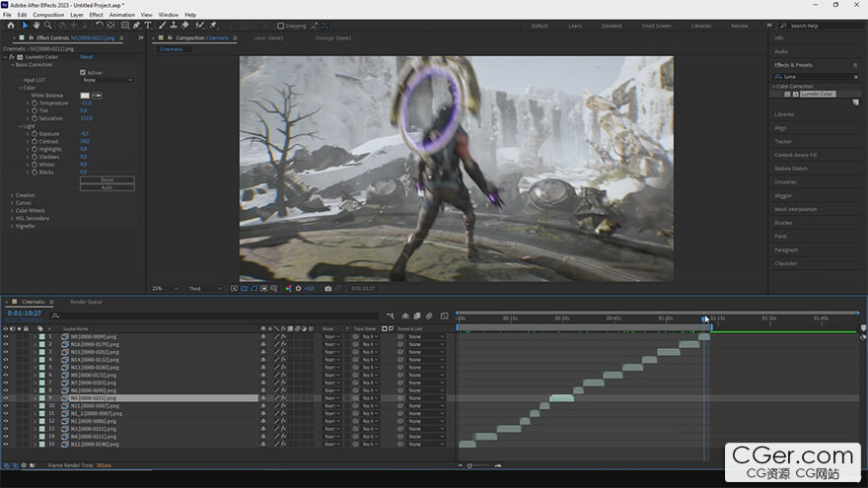Open the 25% magnification dropdown
The image size is (868, 488).
click(x=165, y=288)
